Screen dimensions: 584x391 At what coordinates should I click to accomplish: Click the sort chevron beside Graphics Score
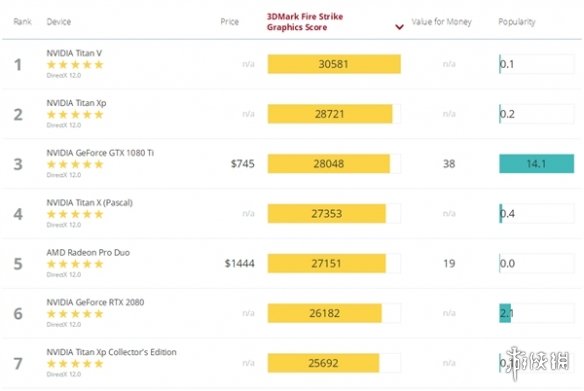pos(399,27)
